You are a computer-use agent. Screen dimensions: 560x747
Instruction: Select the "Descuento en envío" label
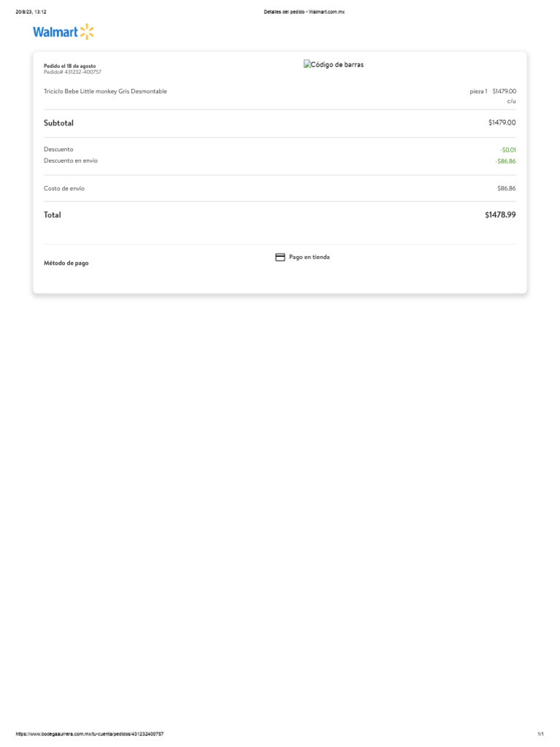pyautogui.click(x=71, y=160)
